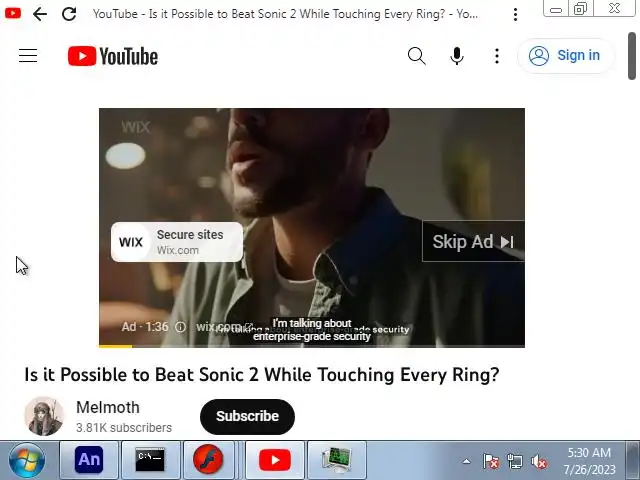Image resolution: width=640 pixels, height=480 pixels.
Task: Open the Action Center flag icon
Action: click(x=491, y=462)
